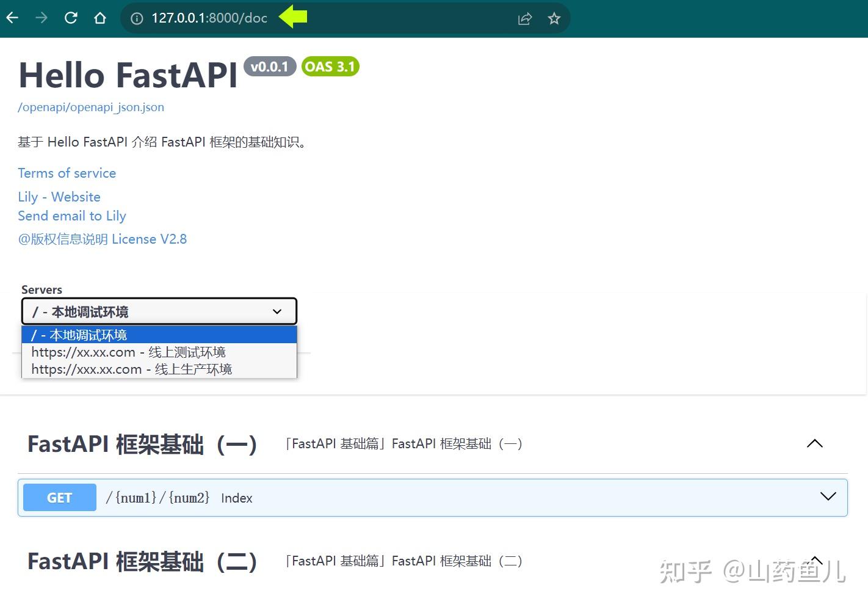This screenshot has width=868, height=607.
Task: Click the page reload icon
Action: point(71,18)
